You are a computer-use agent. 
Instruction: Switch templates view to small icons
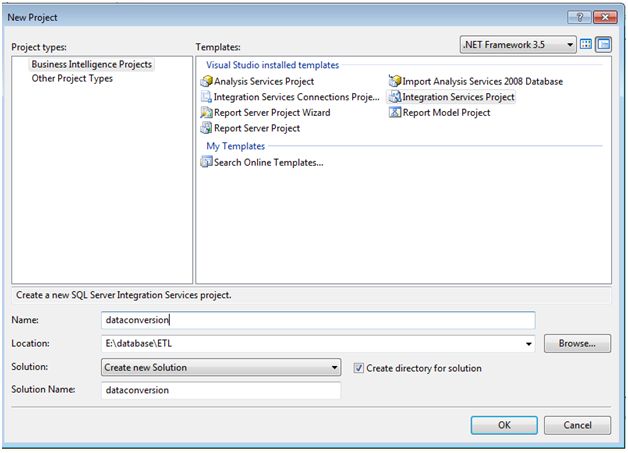coord(604,44)
